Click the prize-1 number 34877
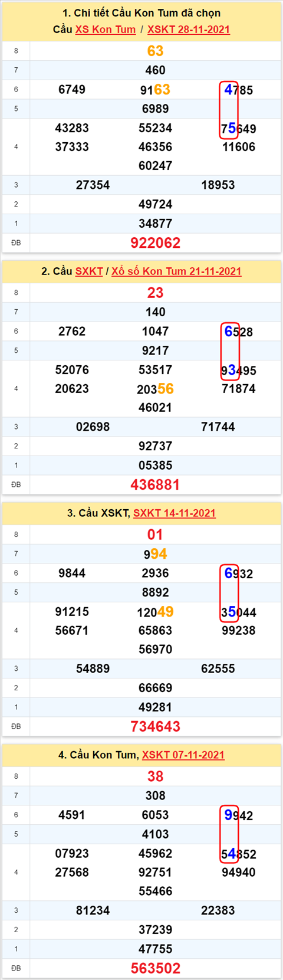Image resolution: width=283 pixels, height=980 pixels. point(156,224)
